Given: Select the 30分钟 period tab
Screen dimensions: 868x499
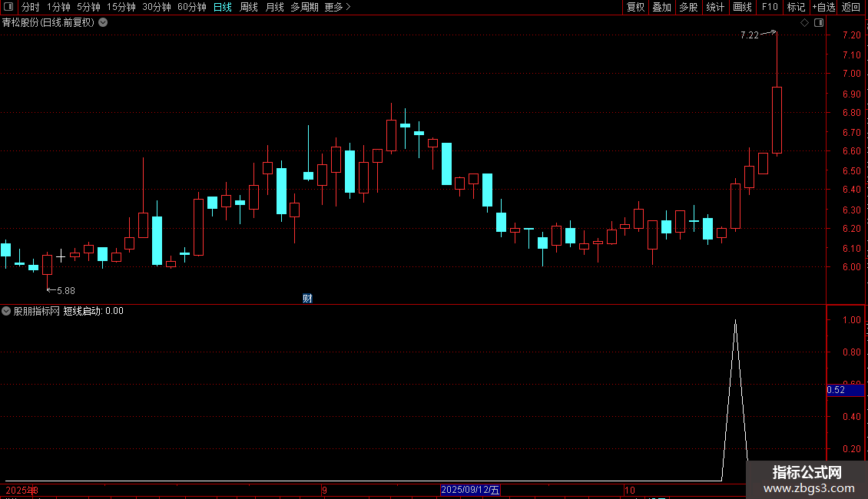Looking at the screenshot, I should click(157, 7).
